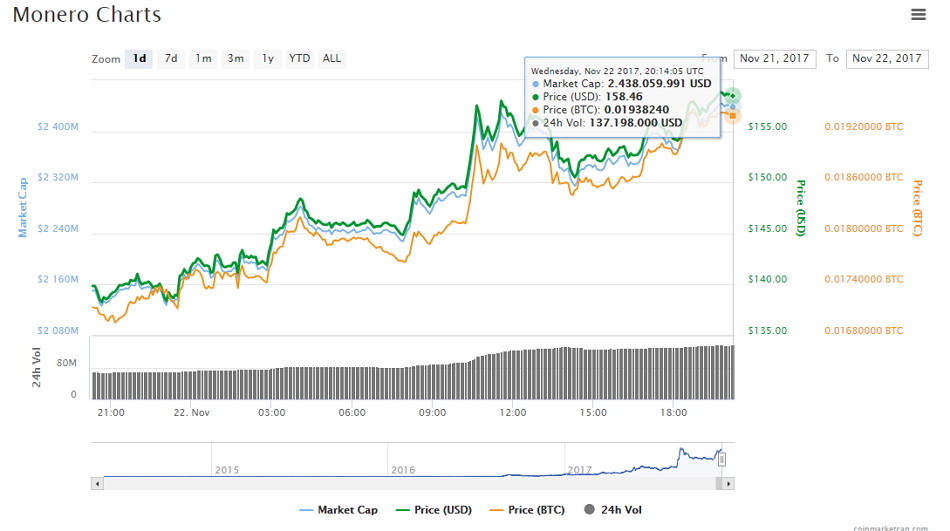Toggle the Market Cap legend series
This screenshot has width=950, height=531.
point(339,510)
